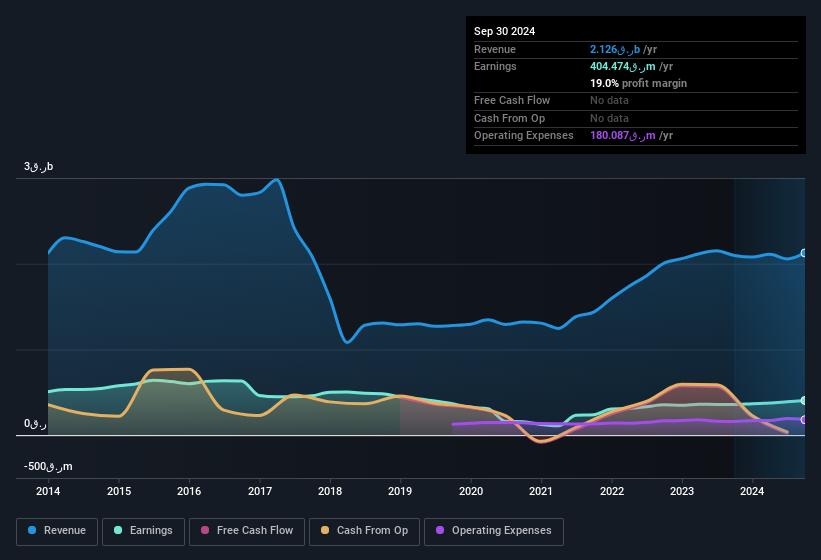Click the 2017 x-axis label
The image size is (821, 560).
(260, 491)
